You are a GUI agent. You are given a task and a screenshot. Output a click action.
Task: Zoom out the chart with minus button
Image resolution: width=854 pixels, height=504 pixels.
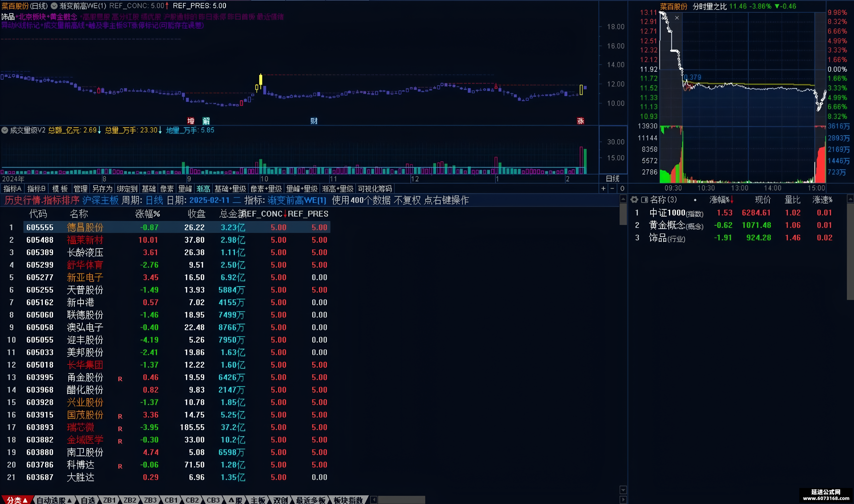[612, 189]
